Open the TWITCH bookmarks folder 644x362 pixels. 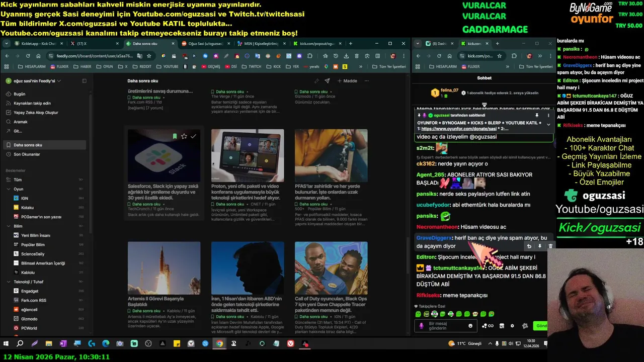tap(252, 66)
